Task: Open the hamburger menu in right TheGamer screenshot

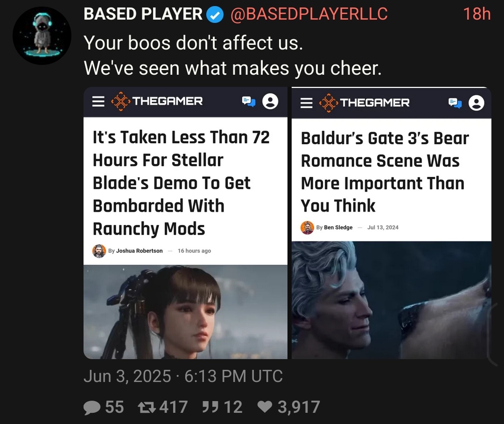Action: (x=306, y=103)
